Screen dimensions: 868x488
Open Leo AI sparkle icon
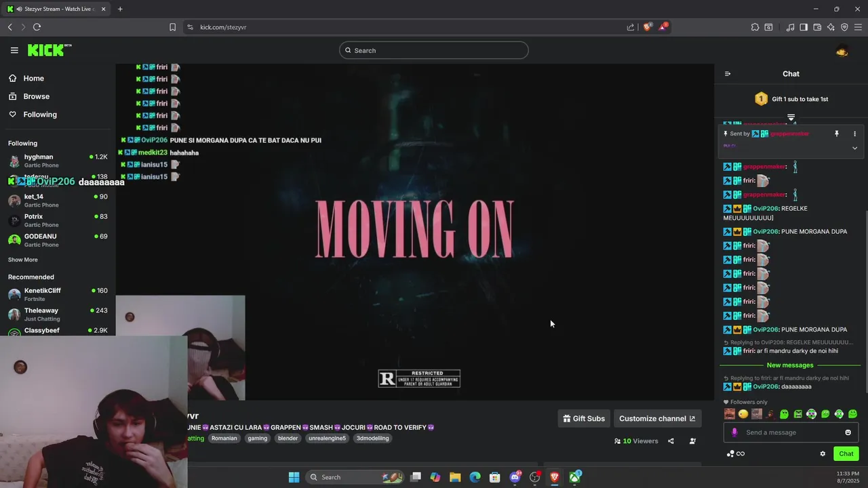831,27
